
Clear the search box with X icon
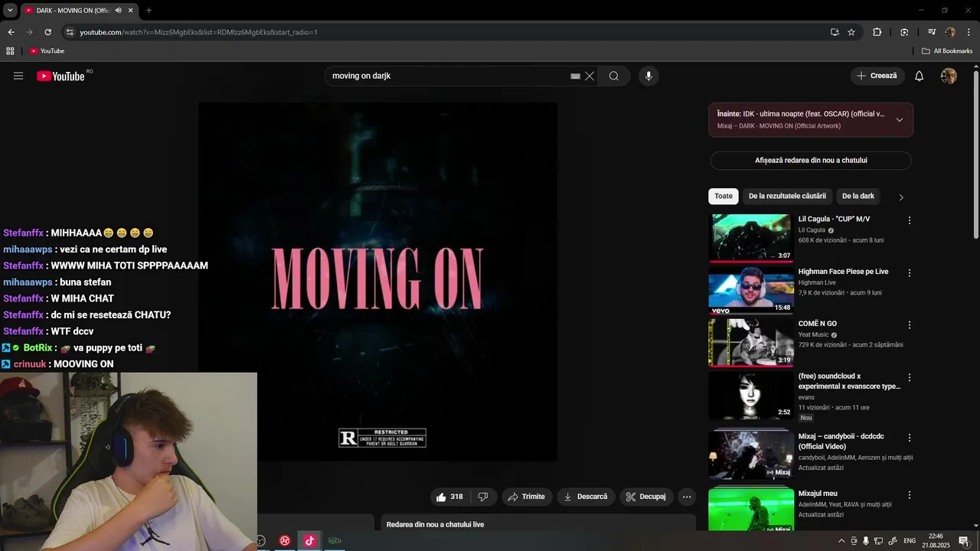tap(590, 76)
